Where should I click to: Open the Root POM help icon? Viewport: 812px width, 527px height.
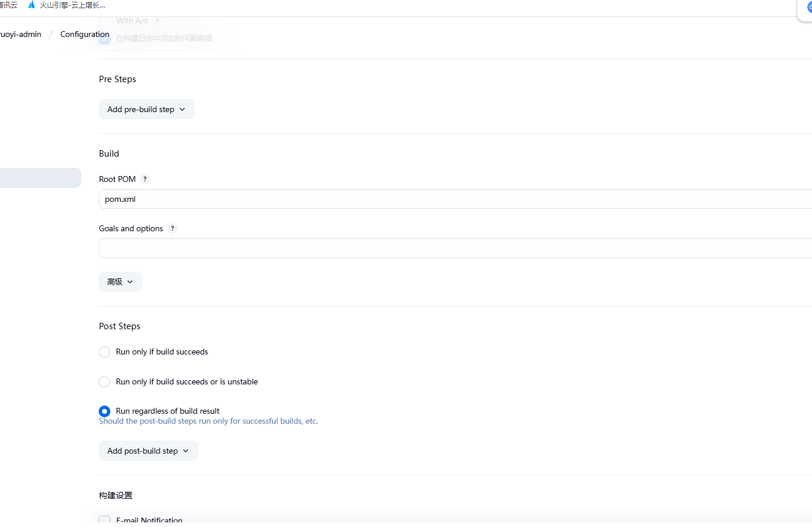[x=145, y=179]
